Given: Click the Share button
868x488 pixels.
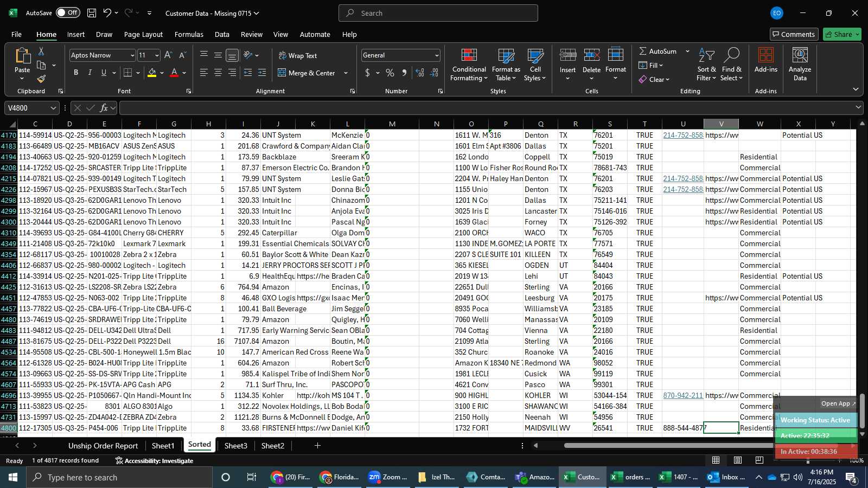Looking at the screenshot, I should coord(842,34).
